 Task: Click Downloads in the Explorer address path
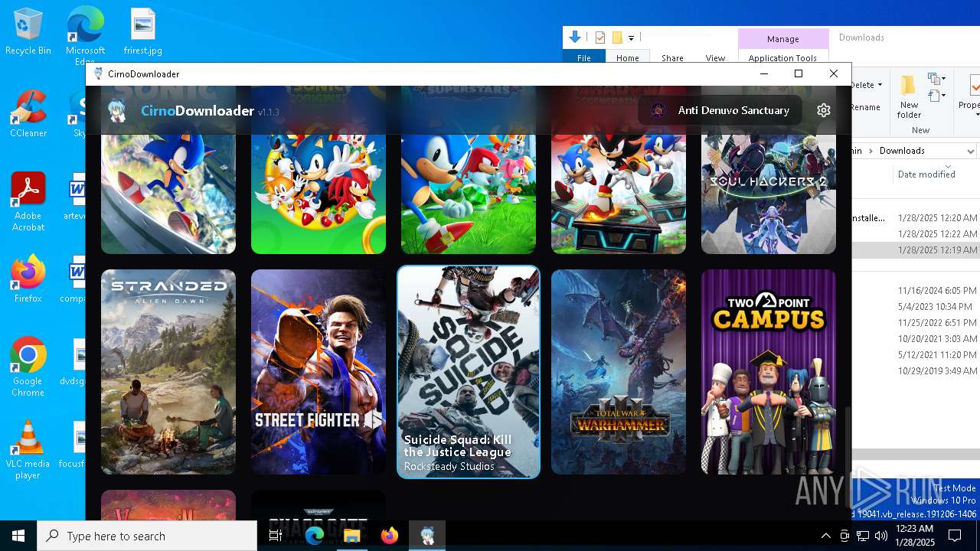tap(902, 151)
